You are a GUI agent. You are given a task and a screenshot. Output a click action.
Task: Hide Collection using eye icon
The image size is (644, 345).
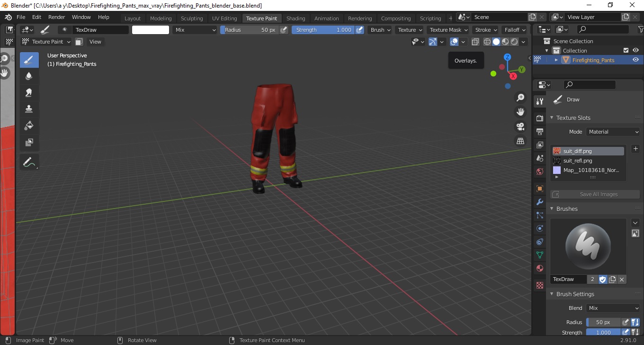click(635, 50)
